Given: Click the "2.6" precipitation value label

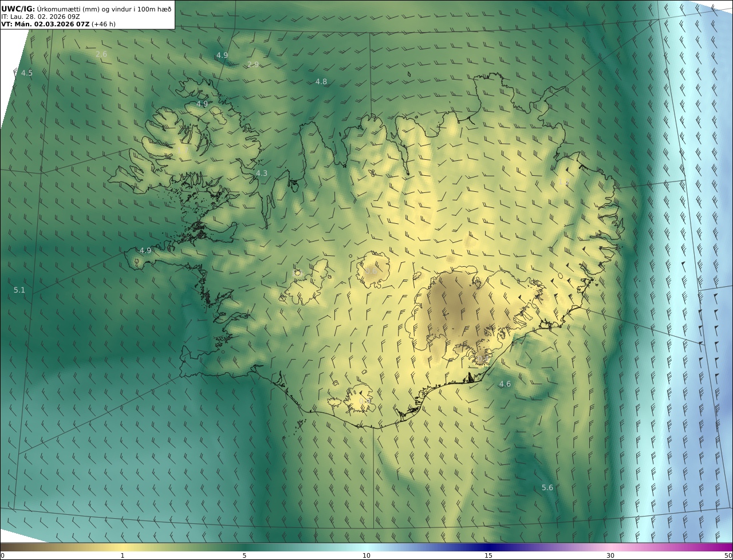Looking at the screenshot, I should [x=101, y=54].
